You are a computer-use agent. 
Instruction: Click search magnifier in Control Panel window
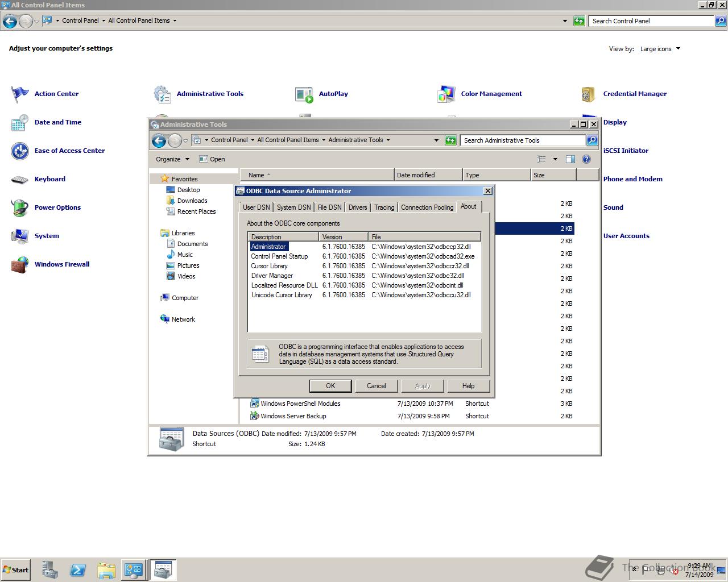click(x=721, y=21)
